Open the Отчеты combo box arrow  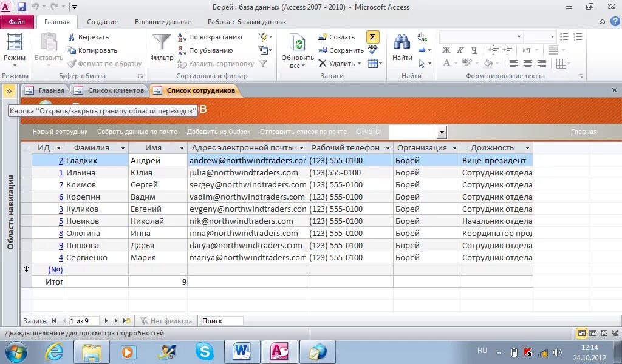click(x=442, y=132)
